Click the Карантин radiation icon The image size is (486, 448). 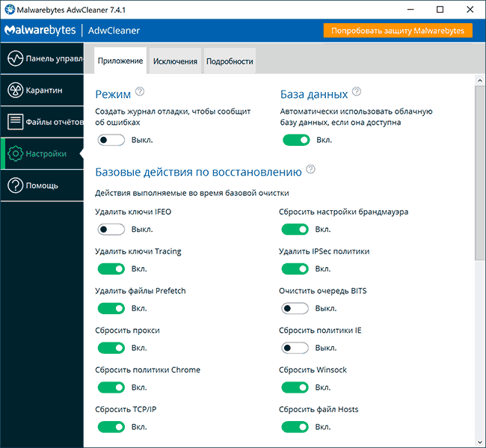[x=15, y=90]
